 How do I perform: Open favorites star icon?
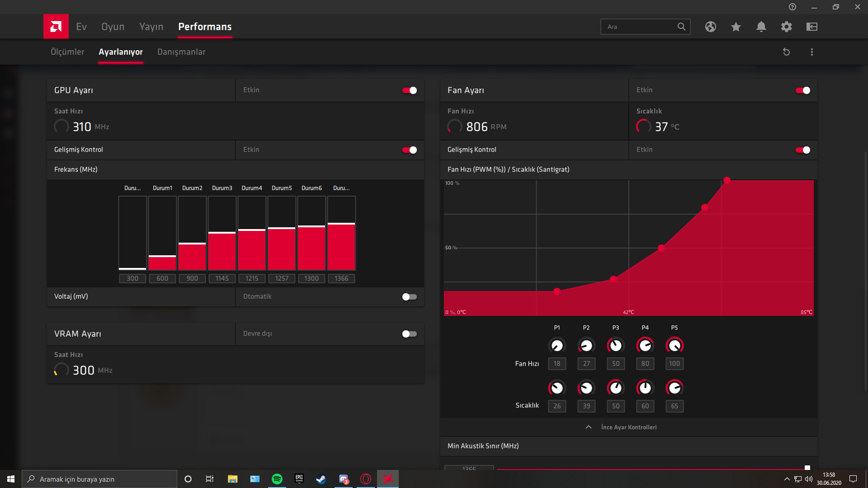coord(736,27)
